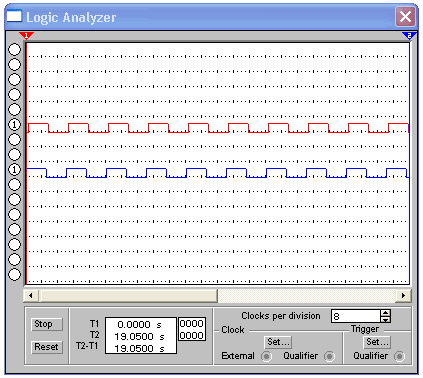Click the 'Clocks per division' label
The height and width of the screenshot is (378, 423).
coord(281,316)
